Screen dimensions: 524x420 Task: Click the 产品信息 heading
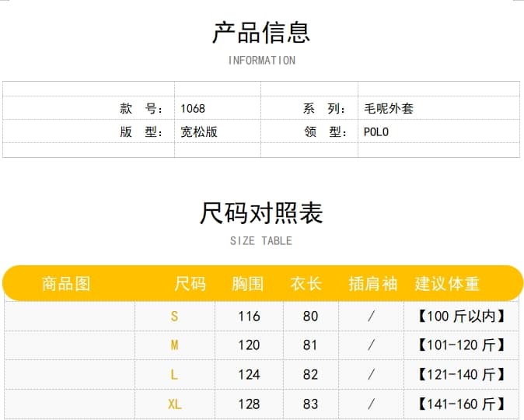261,33
